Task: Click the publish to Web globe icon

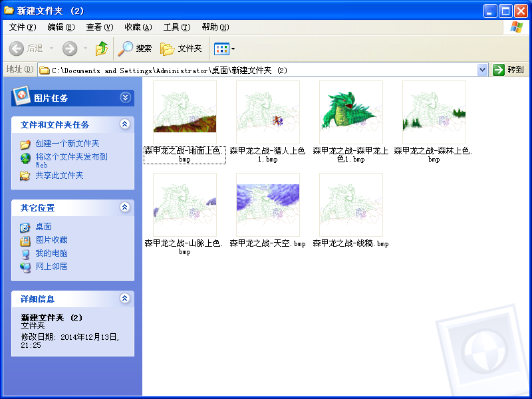Action: [25, 158]
